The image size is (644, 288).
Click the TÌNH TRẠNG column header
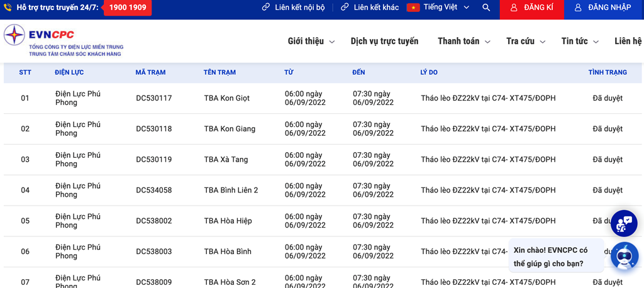608,72
